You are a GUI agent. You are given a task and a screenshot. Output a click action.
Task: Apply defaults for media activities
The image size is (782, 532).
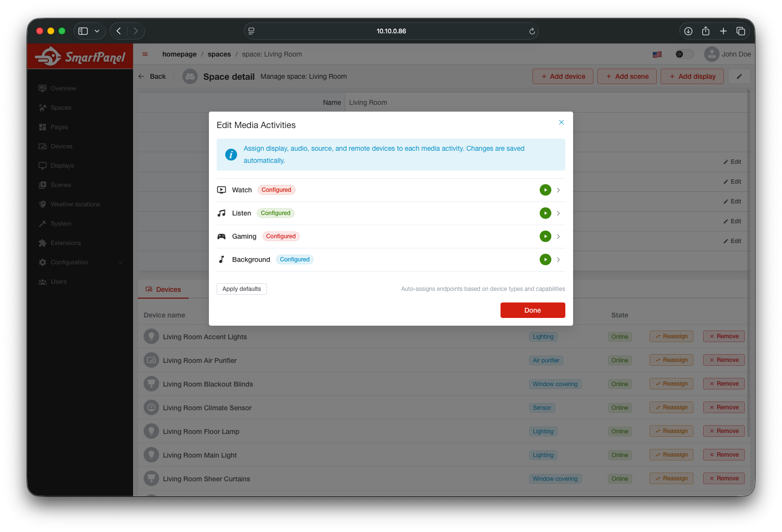point(241,288)
